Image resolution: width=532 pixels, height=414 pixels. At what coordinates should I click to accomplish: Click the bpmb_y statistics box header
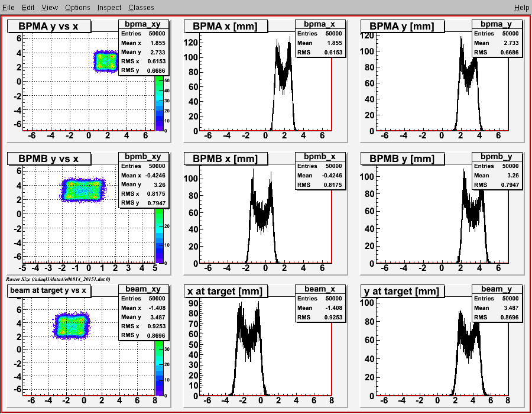click(x=497, y=157)
